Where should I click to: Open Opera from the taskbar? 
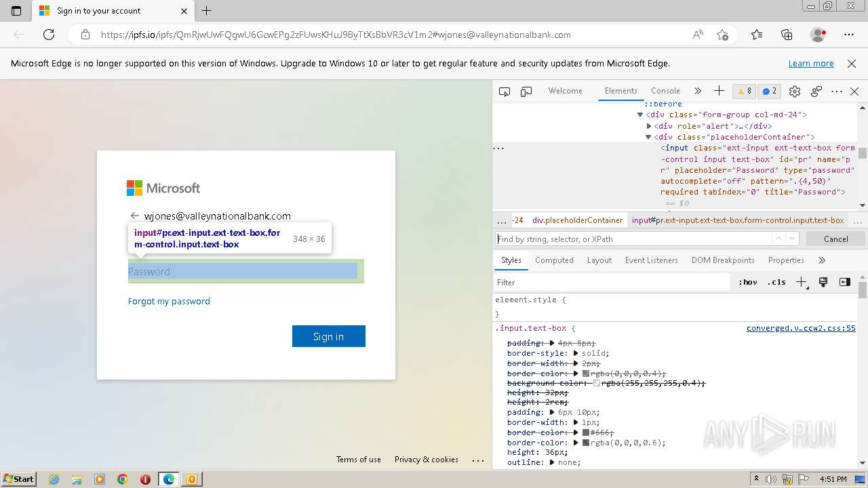145,479
